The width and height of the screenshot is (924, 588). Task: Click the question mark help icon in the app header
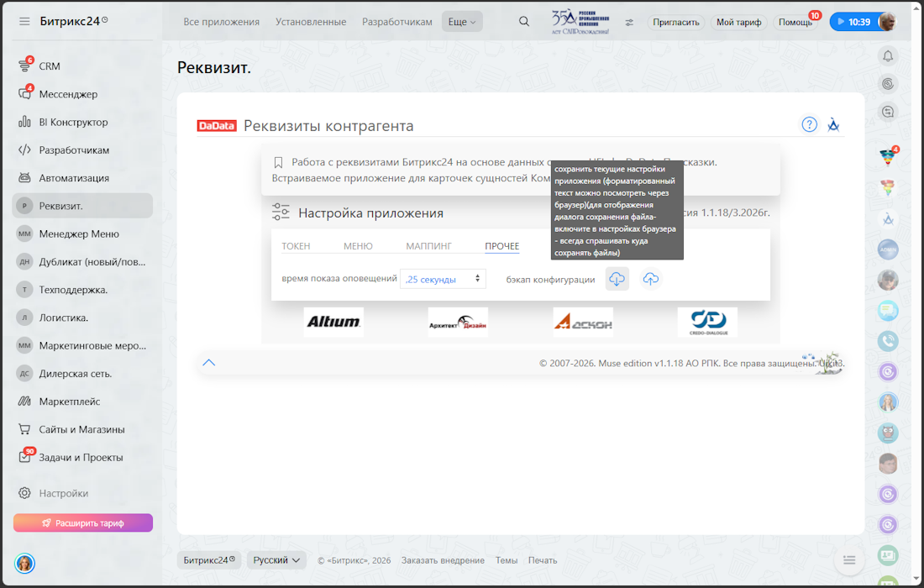[809, 124]
